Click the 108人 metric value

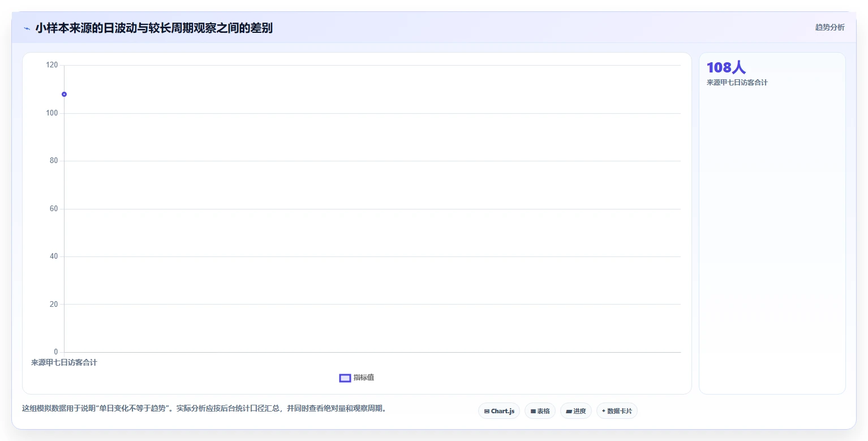(x=726, y=67)
